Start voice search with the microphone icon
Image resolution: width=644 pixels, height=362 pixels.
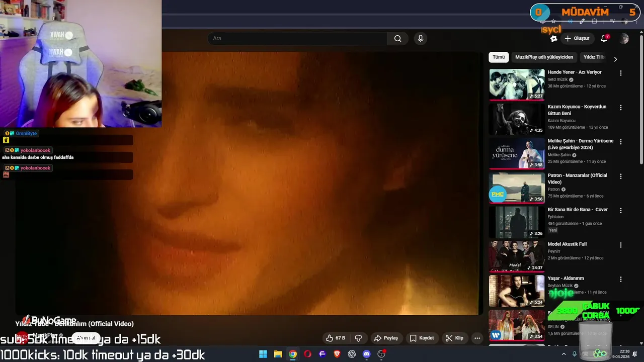click(421, 38)
